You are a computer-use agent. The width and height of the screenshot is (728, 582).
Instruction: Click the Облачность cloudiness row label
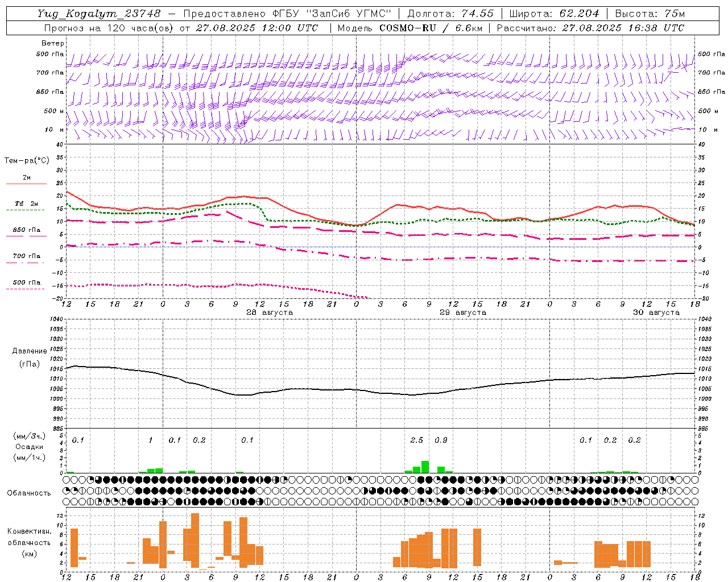point(29,493)
